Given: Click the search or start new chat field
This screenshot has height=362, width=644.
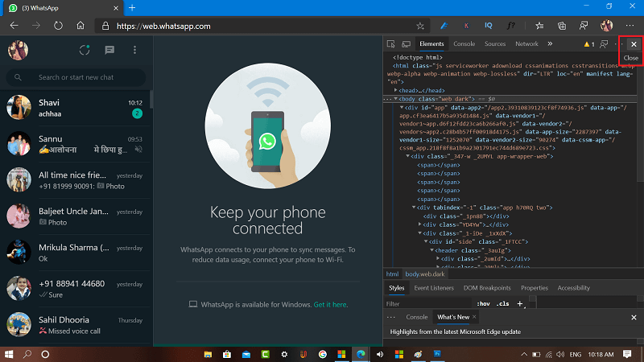Looking at the screenshot, I should (76, 77).
